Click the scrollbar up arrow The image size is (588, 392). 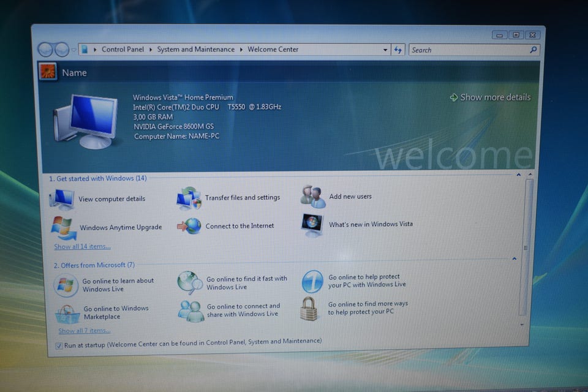(530, 175)
